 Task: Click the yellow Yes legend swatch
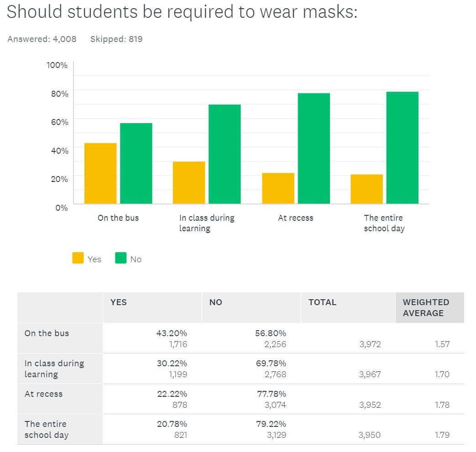pyautogui.click(x=78, y=258)
